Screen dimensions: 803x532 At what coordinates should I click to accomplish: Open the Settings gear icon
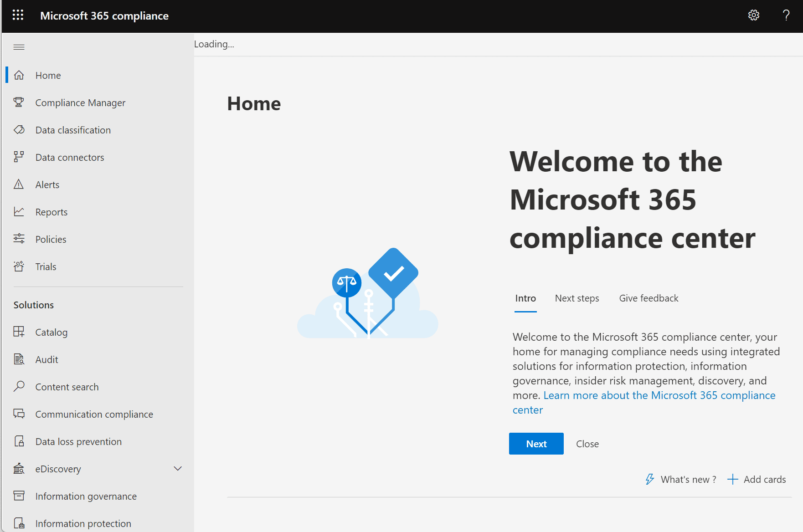(x=753, y=15)
